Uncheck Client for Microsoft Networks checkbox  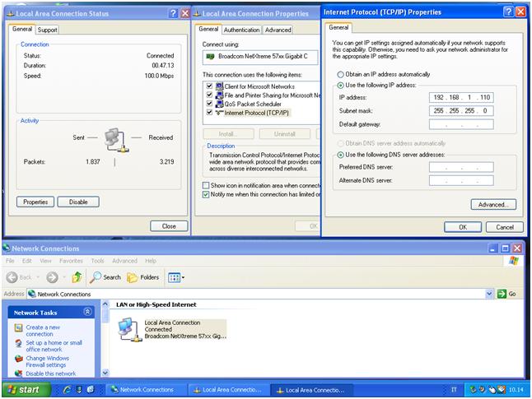(x=209, y=86)
